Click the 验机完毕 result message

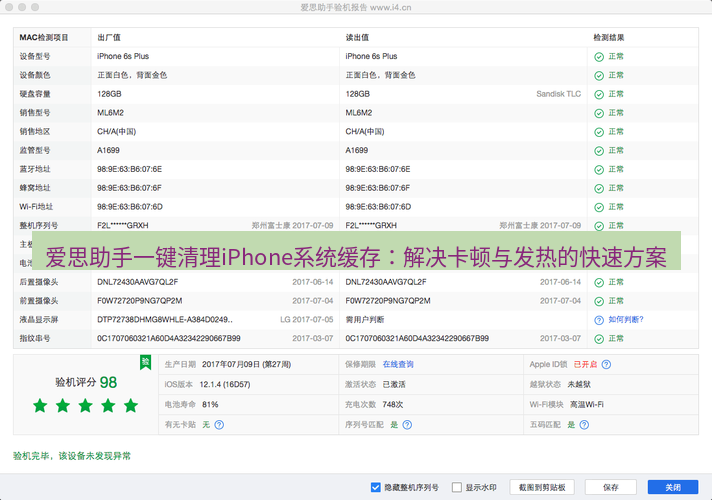[72, 456]
